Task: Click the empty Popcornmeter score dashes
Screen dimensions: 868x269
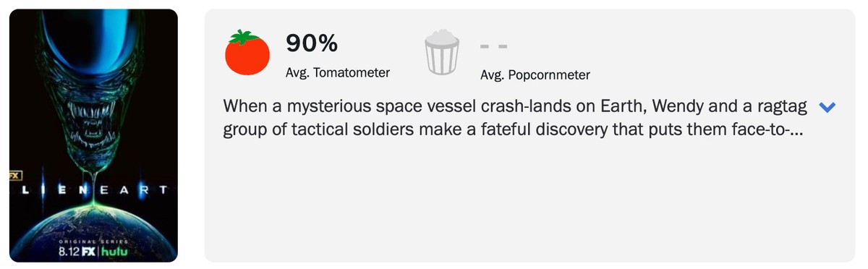Action: click(494, 46)
